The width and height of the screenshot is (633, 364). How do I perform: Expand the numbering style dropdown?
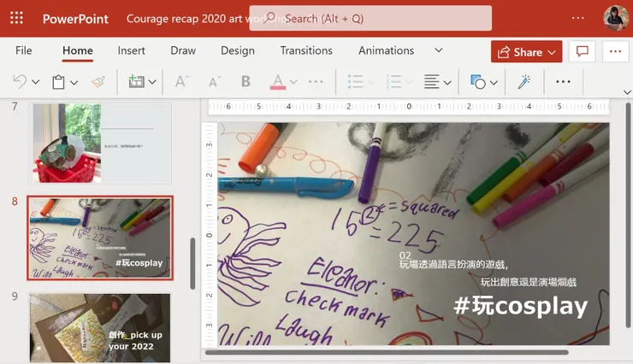(x=409, y=82)
